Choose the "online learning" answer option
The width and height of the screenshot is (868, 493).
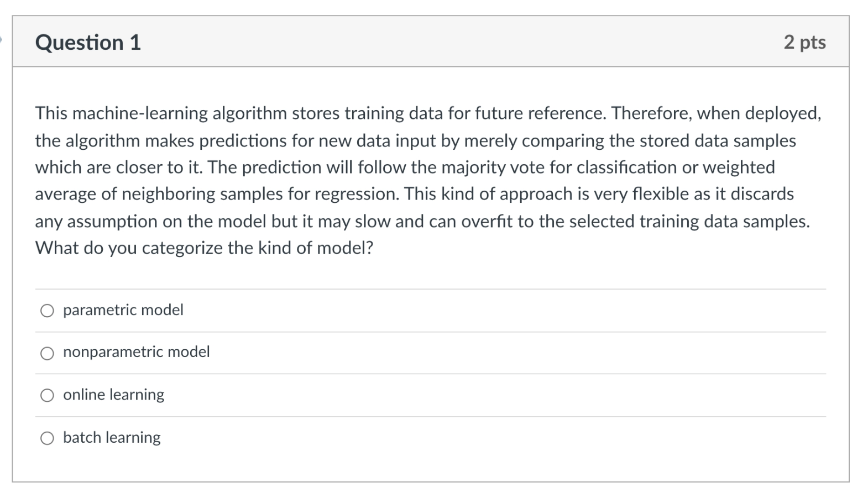click(x=48, y=395)
